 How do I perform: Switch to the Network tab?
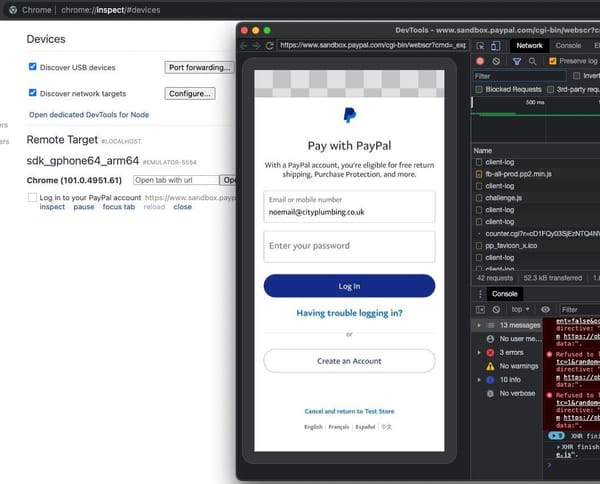click(529, 46)
